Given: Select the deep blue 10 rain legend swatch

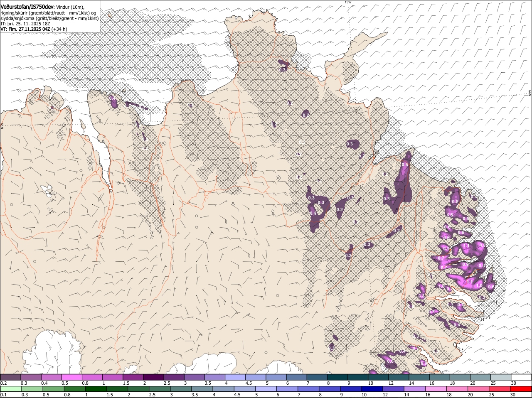Looking at the screenshot, I should [372, 389].
